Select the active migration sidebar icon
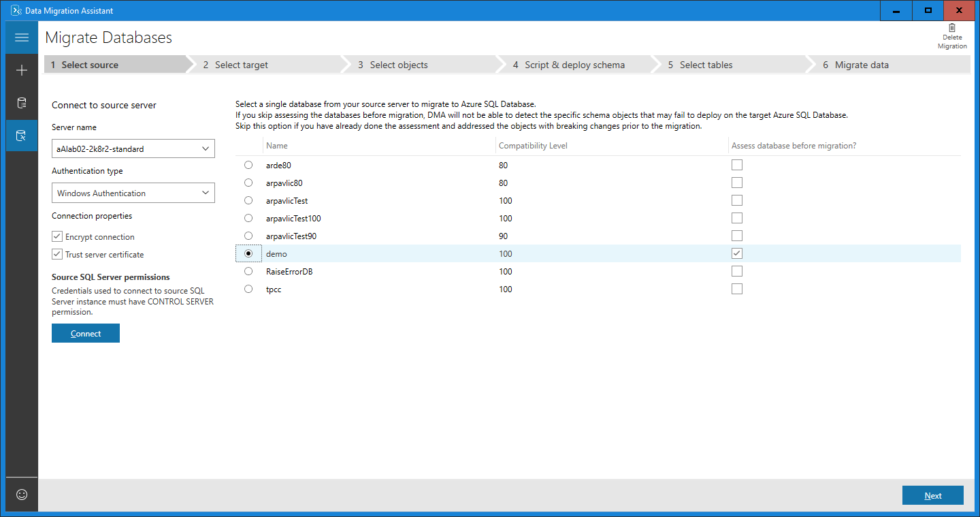The width and height of the screenshot is (980, 517). pyautogui.click(x=21, y=135)
